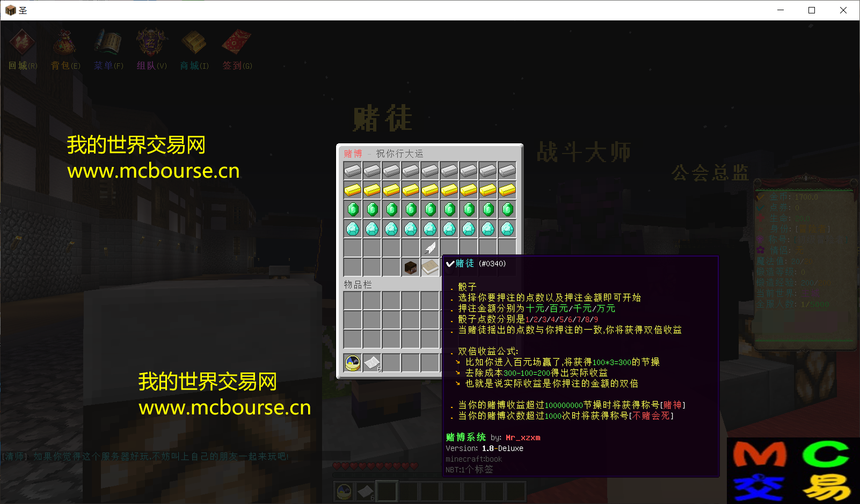Select the ninth gold ingot in the chest
Screen dimensions: 860x504
pyautogui.click(x=507, y=190)
